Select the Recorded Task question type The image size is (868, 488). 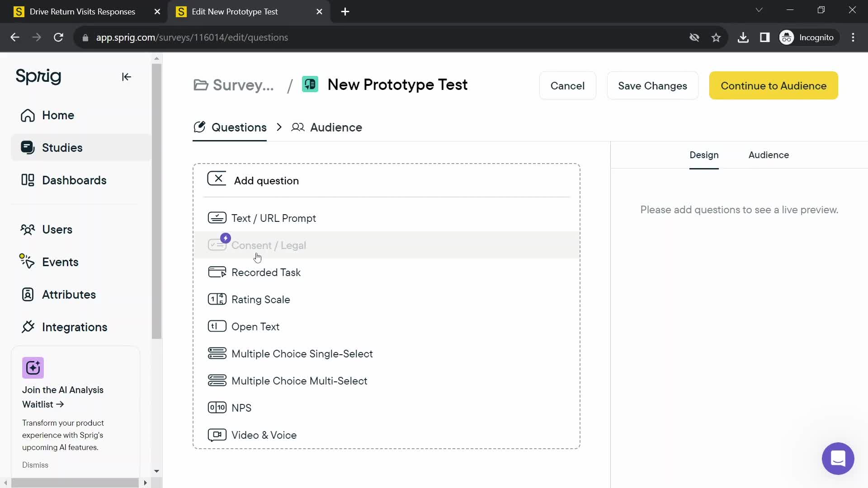[265, 272]
